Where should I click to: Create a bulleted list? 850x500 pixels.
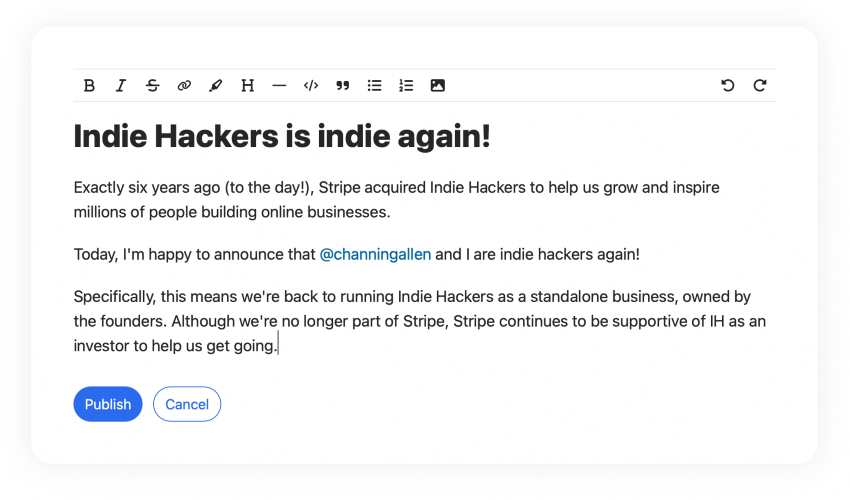(374, 86)
